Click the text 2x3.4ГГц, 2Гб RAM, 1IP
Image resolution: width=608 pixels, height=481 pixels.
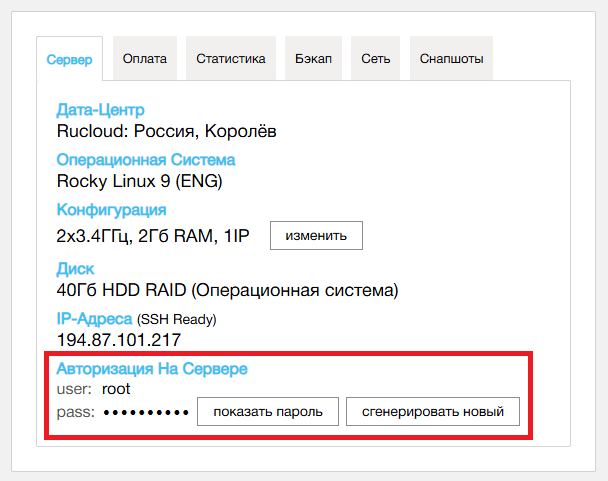[153, 236]
